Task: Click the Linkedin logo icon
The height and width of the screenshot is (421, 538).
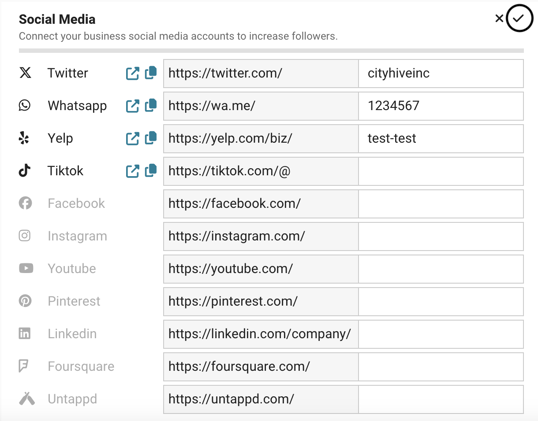Action: pos(25,333)
